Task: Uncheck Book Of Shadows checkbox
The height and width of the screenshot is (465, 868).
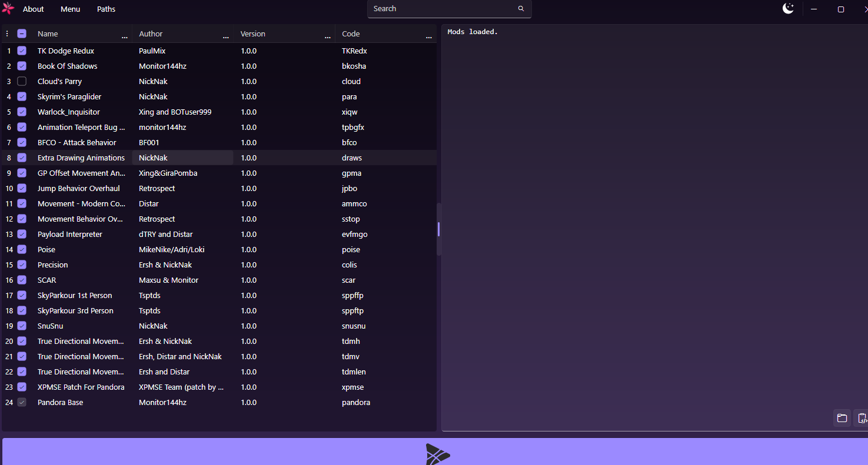Action: (x=22, y=66)
